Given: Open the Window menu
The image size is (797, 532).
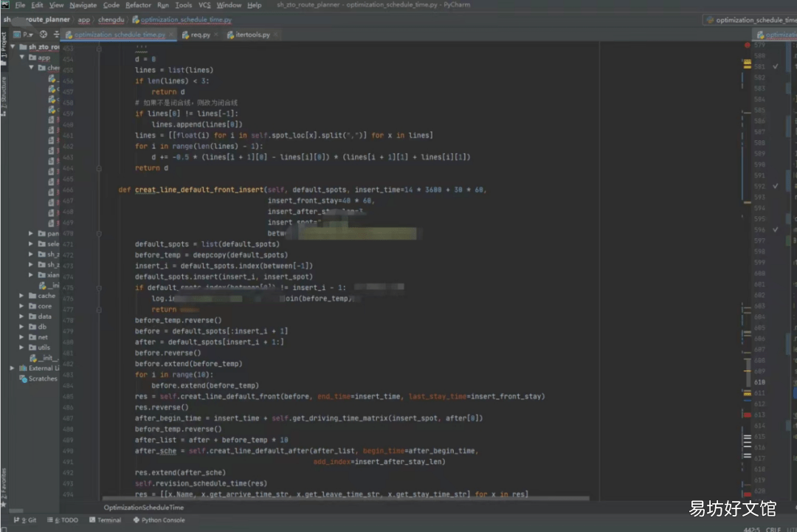Looking at the screenshot, I should tap(229, 5).
